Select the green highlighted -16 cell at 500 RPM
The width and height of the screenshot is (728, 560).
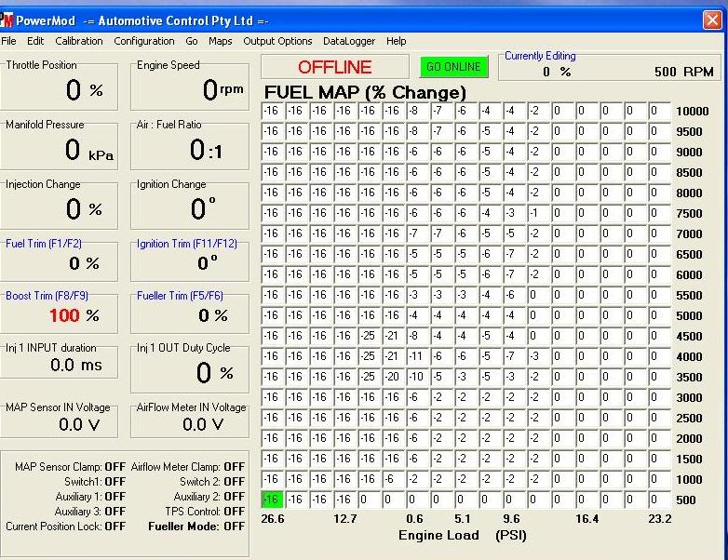273,500
